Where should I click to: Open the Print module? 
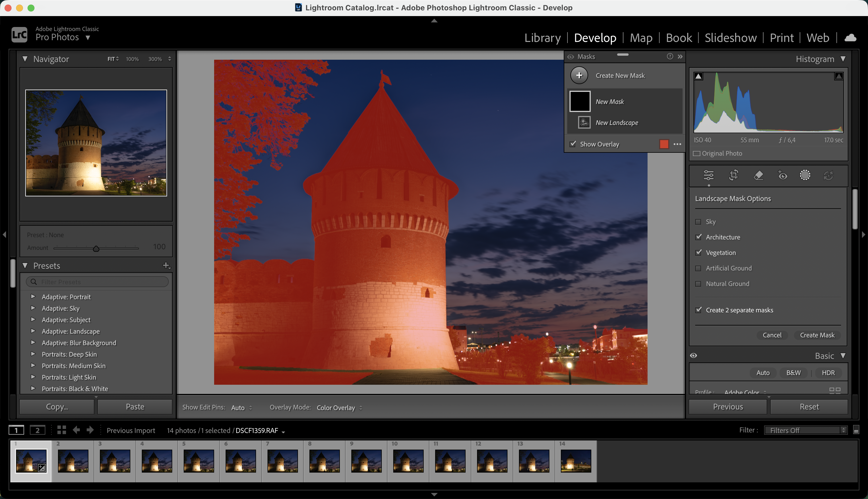click(781, 38)
